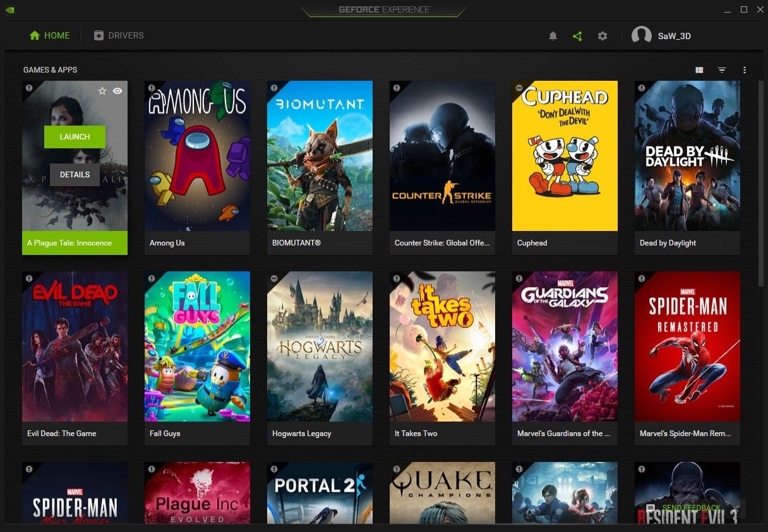Viewport: 768px width, 532px height.
Task: Go to the HOME tab
Action: click(x=49, y=35)
